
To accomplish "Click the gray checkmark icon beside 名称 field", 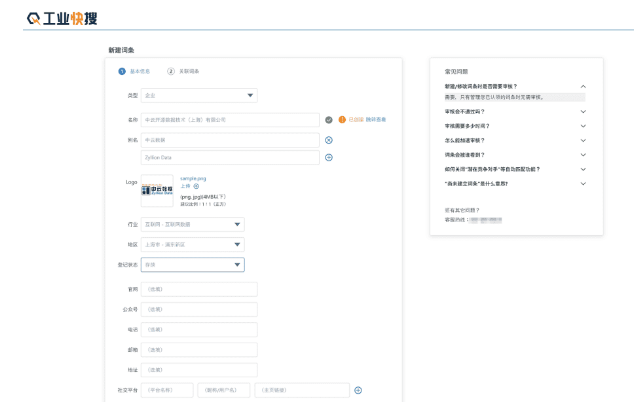I will 328,120.
